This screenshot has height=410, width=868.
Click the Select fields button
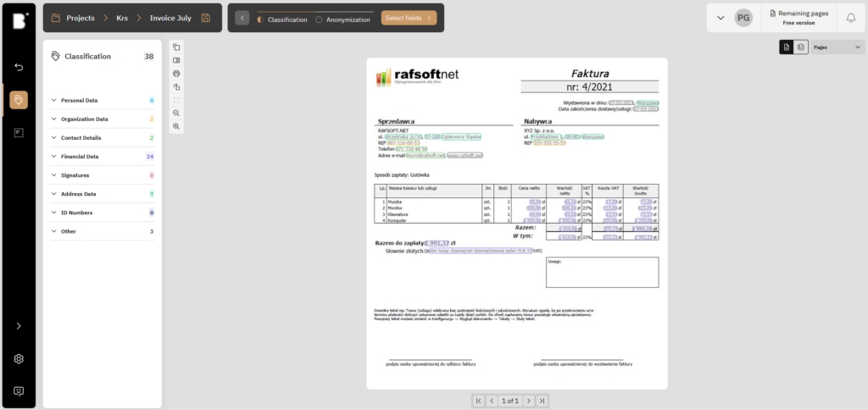point(408,18)
